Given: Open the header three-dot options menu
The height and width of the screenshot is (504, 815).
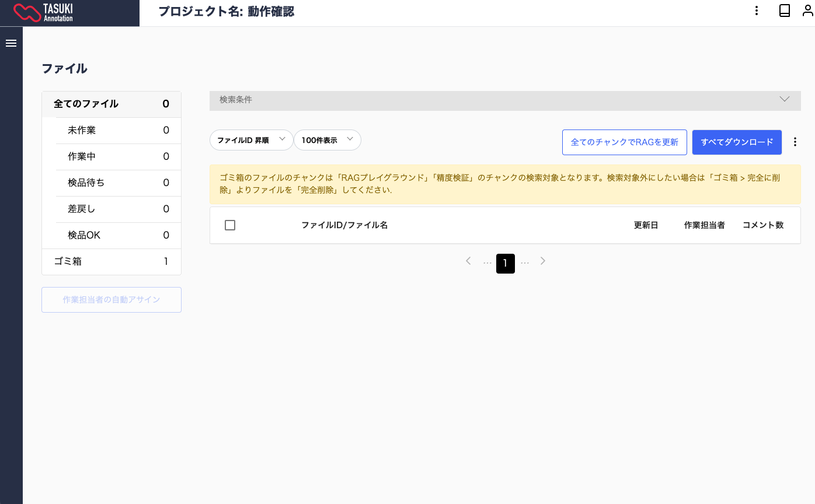Looking at the screenshot, I should point(757,10).
